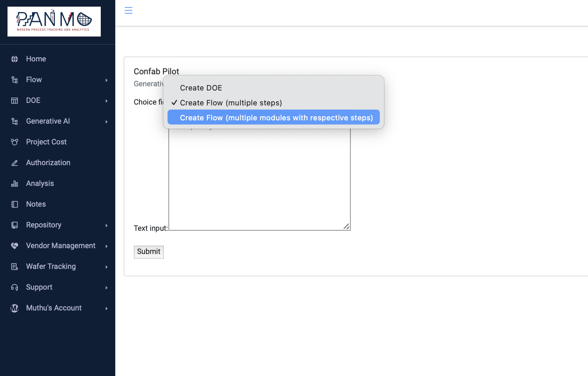Select Create Flow (multiple steps) option
The image size is (588, 376).
[x=274, y=103]
